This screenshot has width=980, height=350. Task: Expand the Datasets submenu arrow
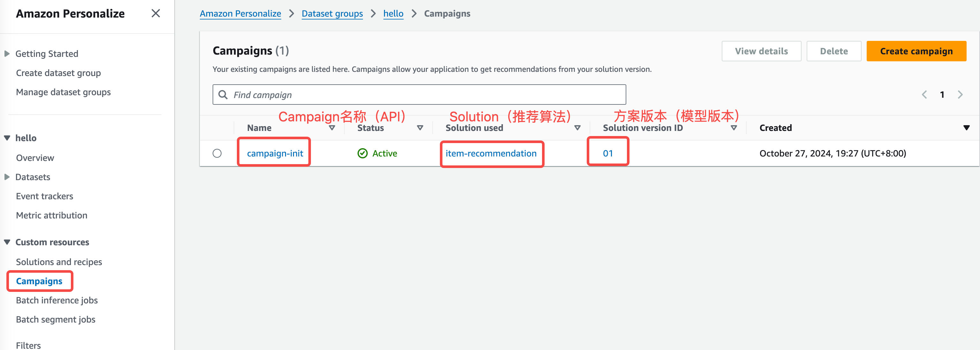pos(7,177)
